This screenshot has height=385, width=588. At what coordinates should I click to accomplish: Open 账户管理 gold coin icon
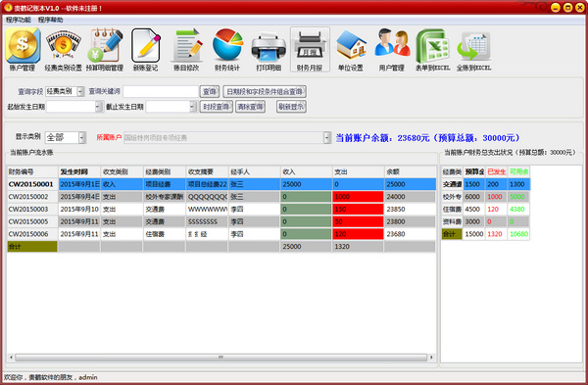[23, 50]
